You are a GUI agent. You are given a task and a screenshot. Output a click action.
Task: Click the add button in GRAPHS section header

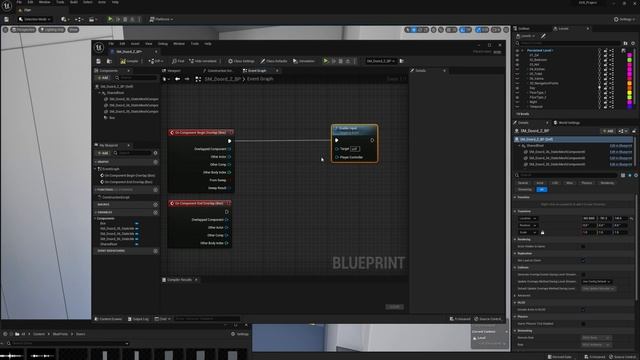156,162
